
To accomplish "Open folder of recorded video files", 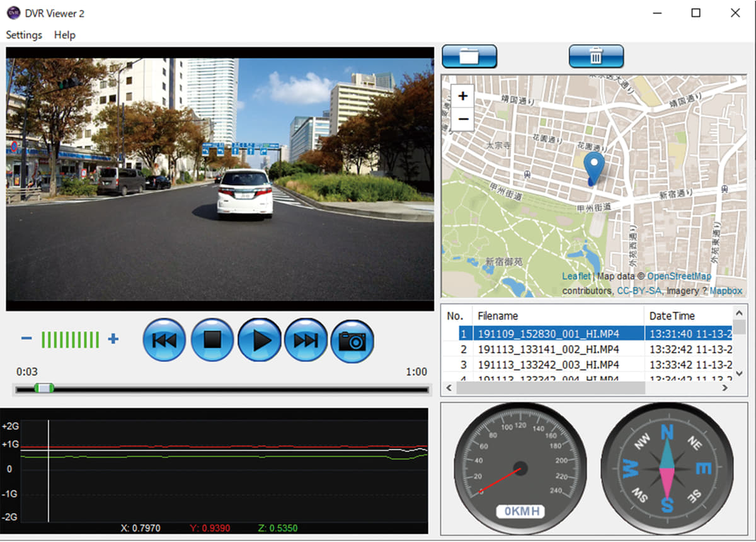I will click(x=469, y=57).
